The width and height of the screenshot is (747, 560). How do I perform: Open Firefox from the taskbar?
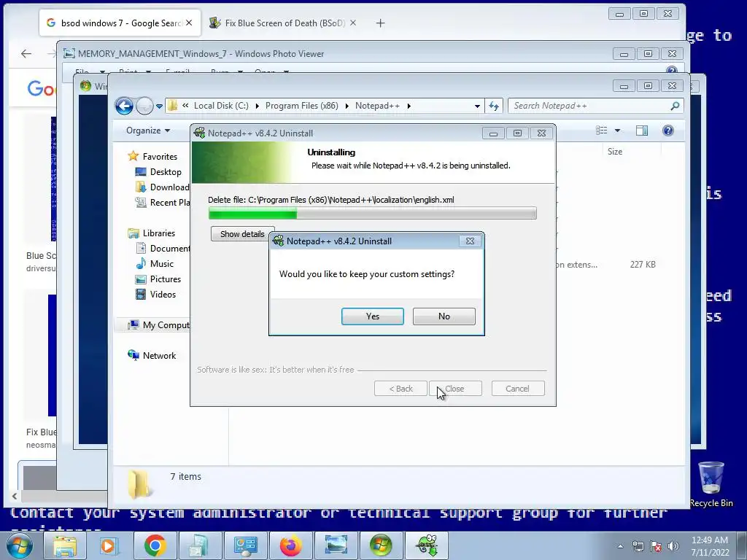point(290,545)
